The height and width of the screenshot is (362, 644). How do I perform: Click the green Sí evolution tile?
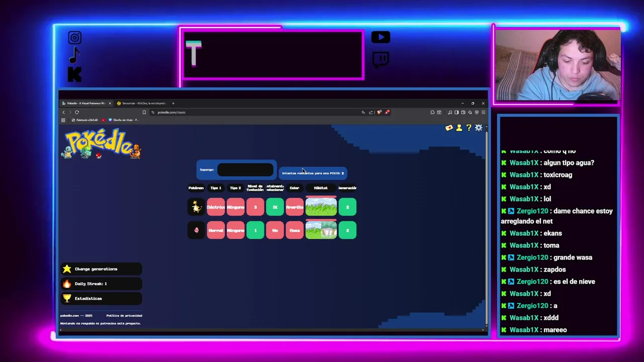click(x=275, y=207)
